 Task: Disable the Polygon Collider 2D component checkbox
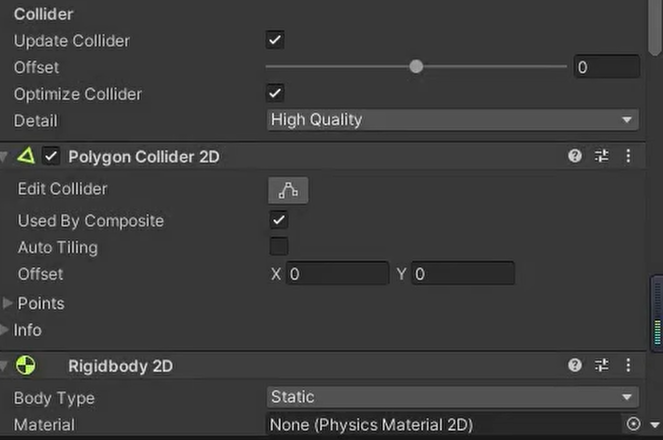click(51, 156)
